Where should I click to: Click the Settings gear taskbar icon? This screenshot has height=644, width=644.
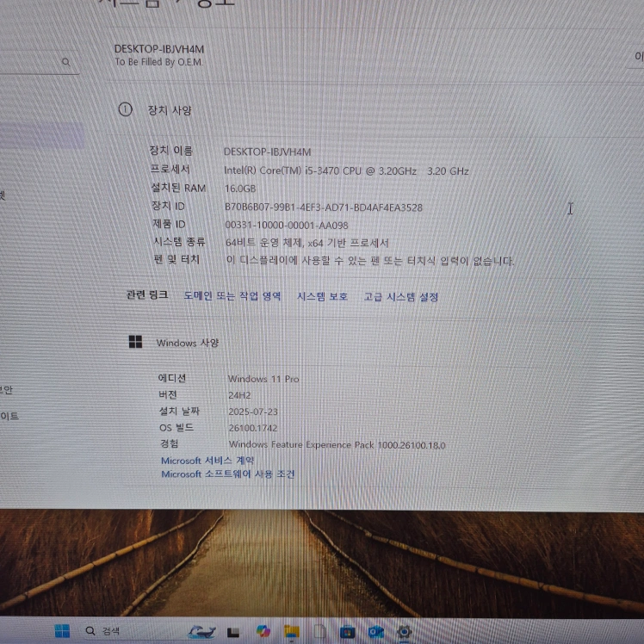(404, 632)
